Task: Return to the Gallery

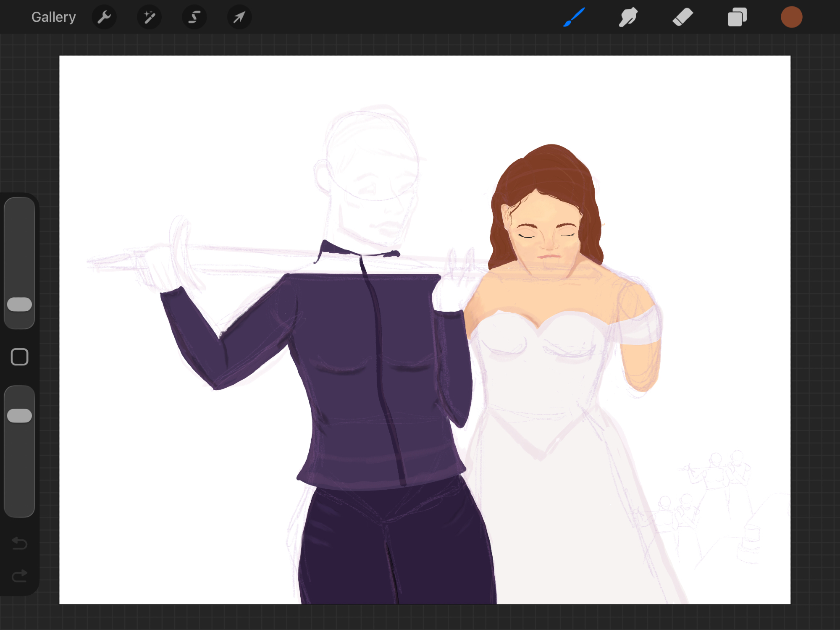Action: pyautogui.click(x=53, y=17)
